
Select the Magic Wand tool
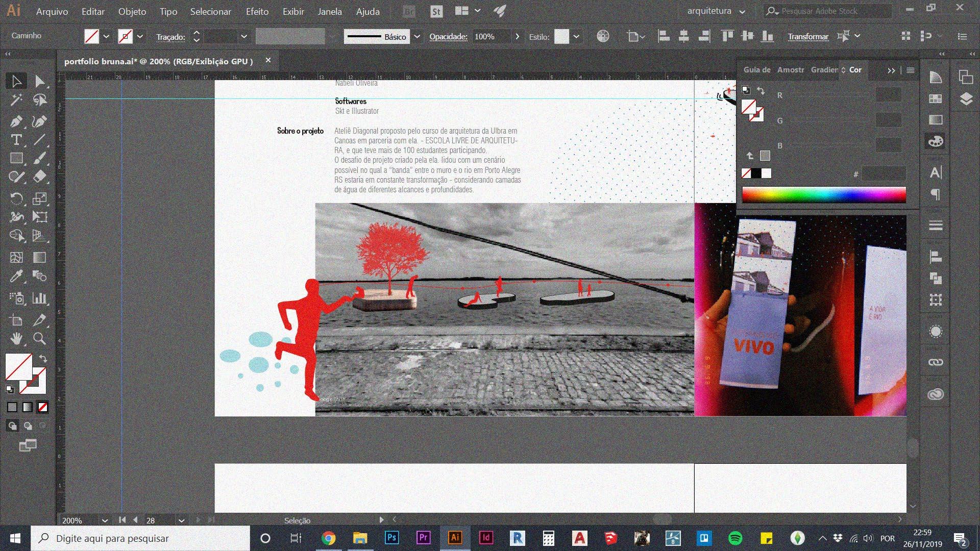16,100
